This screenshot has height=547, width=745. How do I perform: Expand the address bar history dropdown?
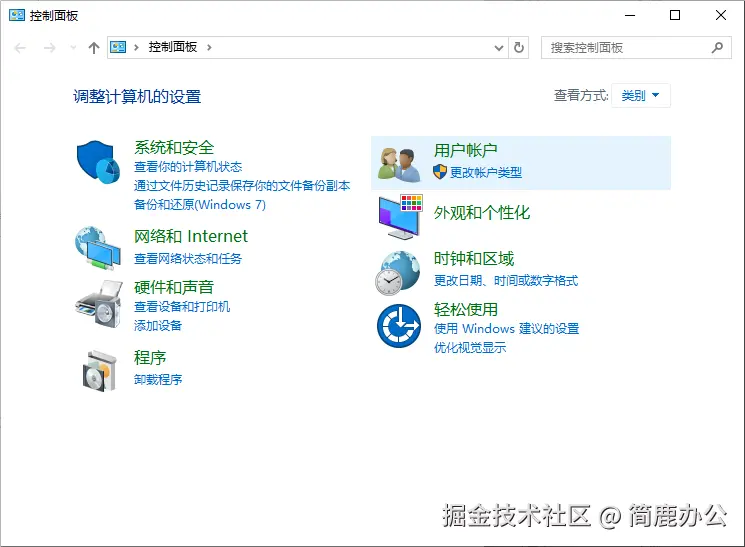coord(499,48)
